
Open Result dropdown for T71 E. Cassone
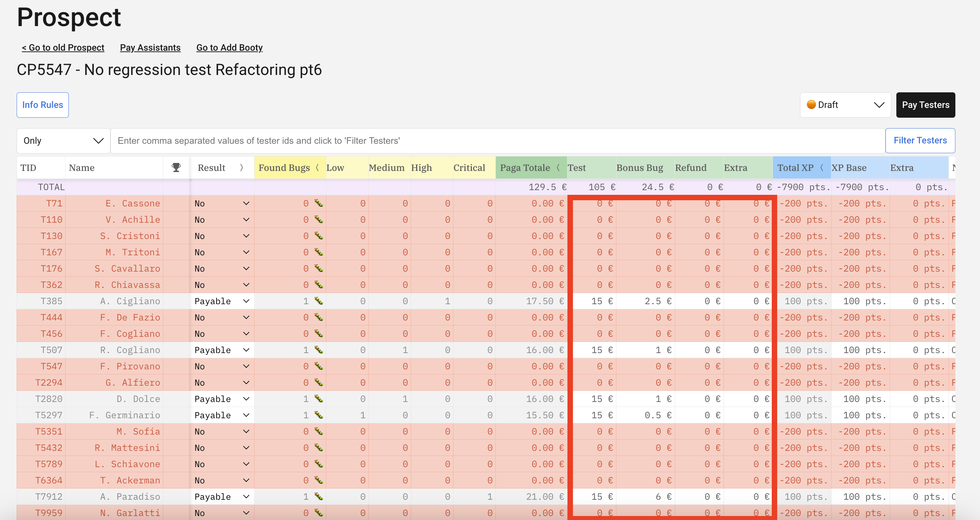point(222,203)
